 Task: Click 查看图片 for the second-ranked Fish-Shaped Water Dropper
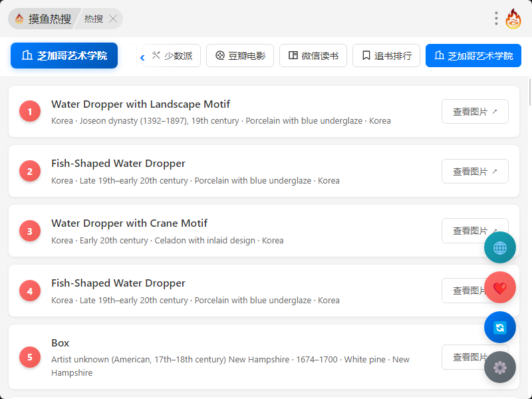pos(475,172)
